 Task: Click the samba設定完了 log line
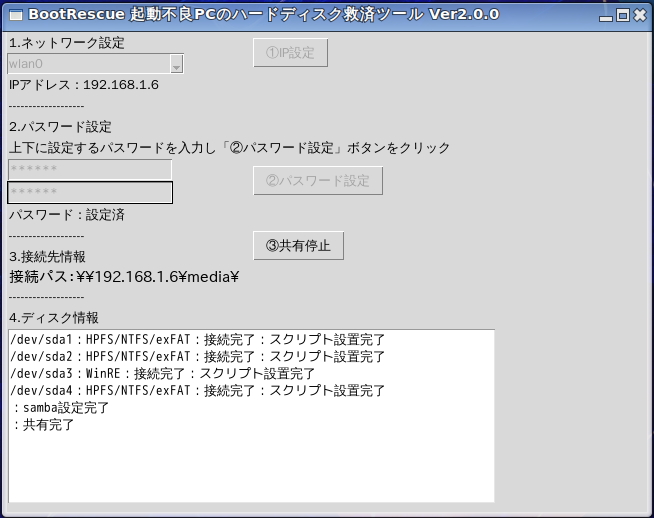[x=60, y=407]
